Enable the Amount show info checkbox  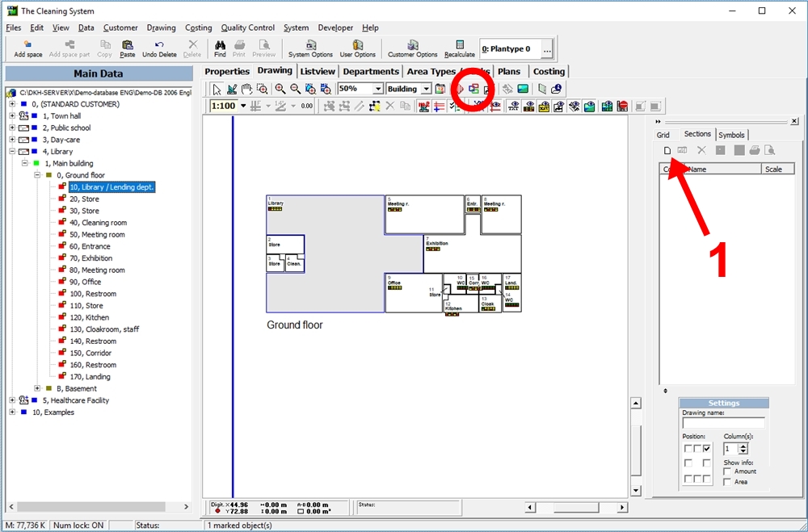pyautogui.click(x=727, y=471)
